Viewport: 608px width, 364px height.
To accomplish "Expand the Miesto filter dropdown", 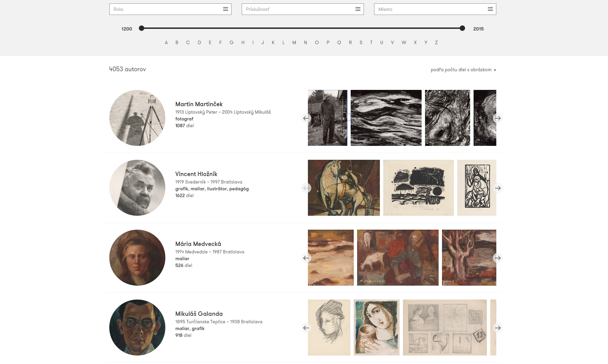I will click(435, 9).
